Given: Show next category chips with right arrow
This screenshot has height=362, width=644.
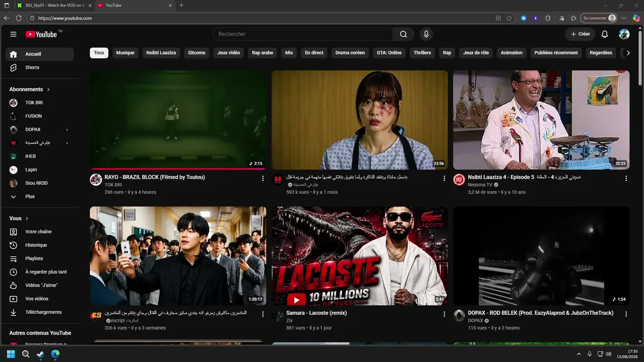Looking at the screenshot, I should pyautogui.click(x=628, y=53).
